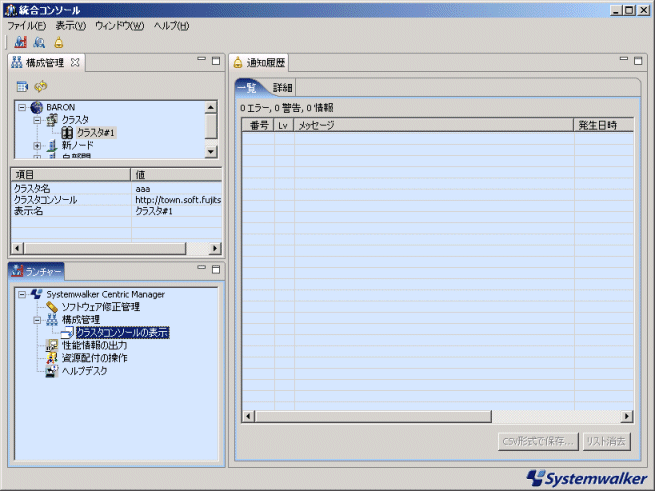
Task: Click the http://town.soft.fujits value cell
Action: [x=178, y=200]
